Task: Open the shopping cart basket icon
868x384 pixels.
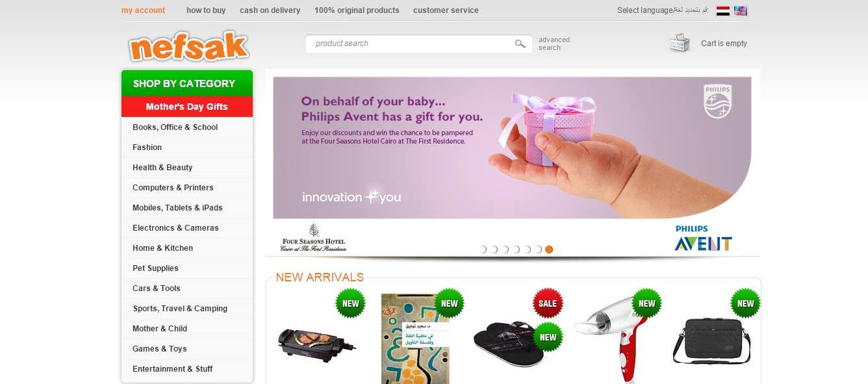Action: (679, 43)
